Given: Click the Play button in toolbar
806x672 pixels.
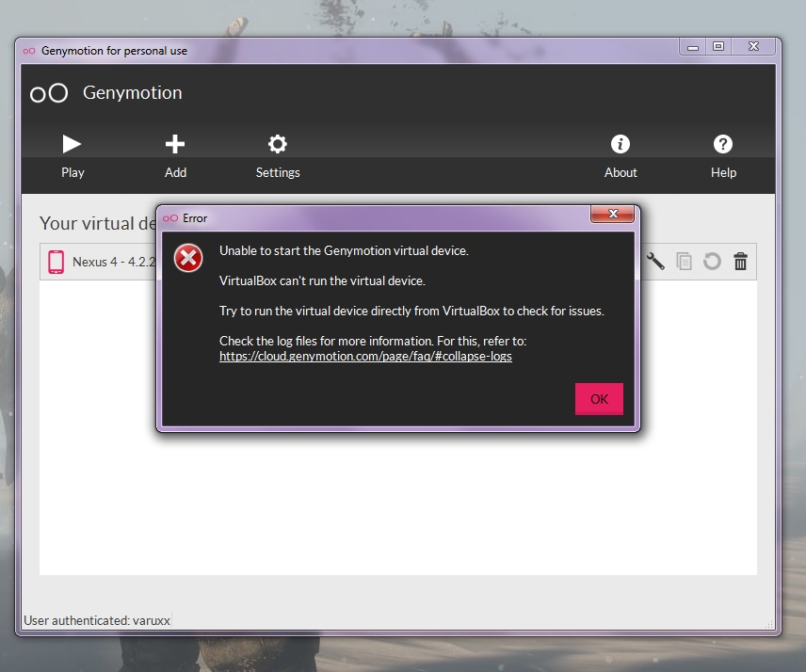Looking at the screenshot, I should pyautogui.click(x=73, y=155).
